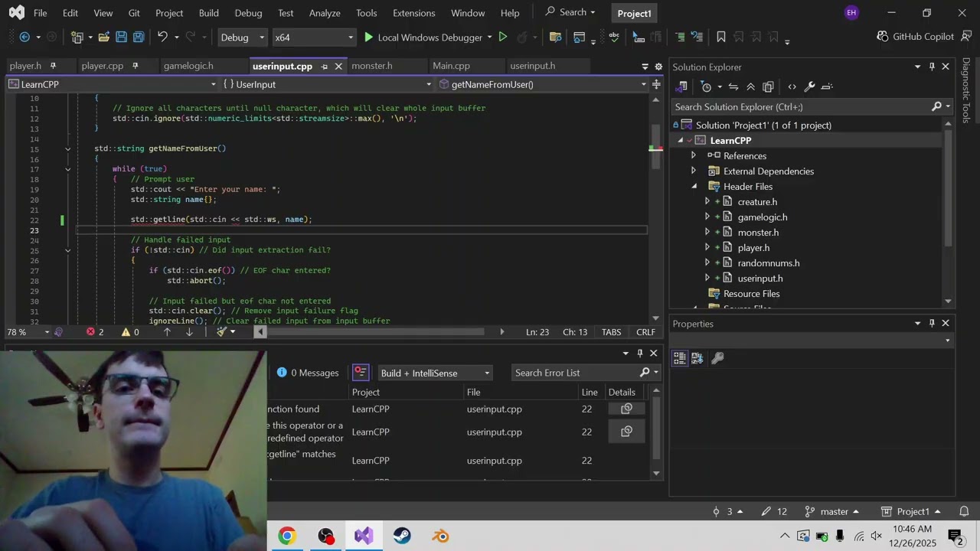Click the wrench Properties icon in Solution Explorer

(809, 86)
